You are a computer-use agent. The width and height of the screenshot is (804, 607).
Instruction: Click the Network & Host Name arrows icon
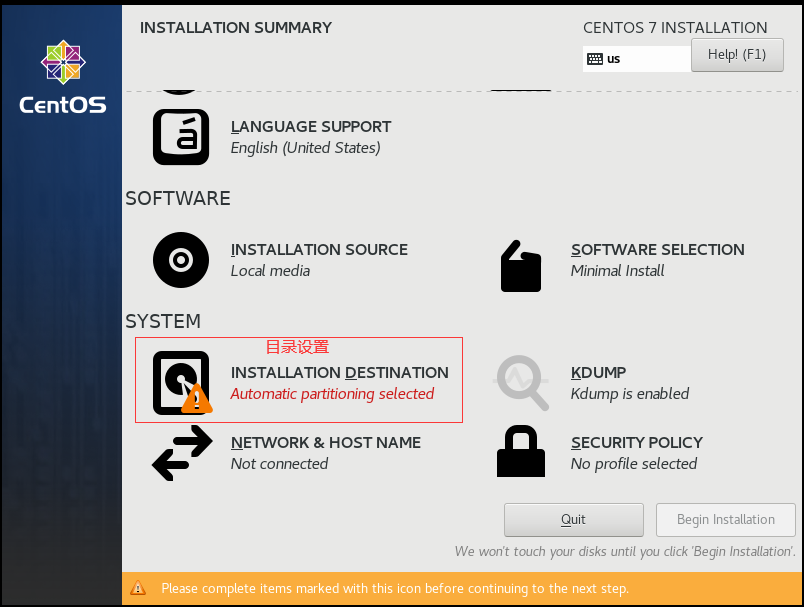tap(182, 453)
